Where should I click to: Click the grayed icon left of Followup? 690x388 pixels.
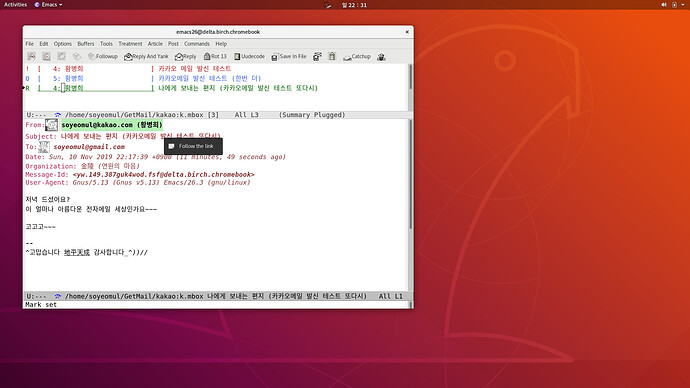[77, 56]
